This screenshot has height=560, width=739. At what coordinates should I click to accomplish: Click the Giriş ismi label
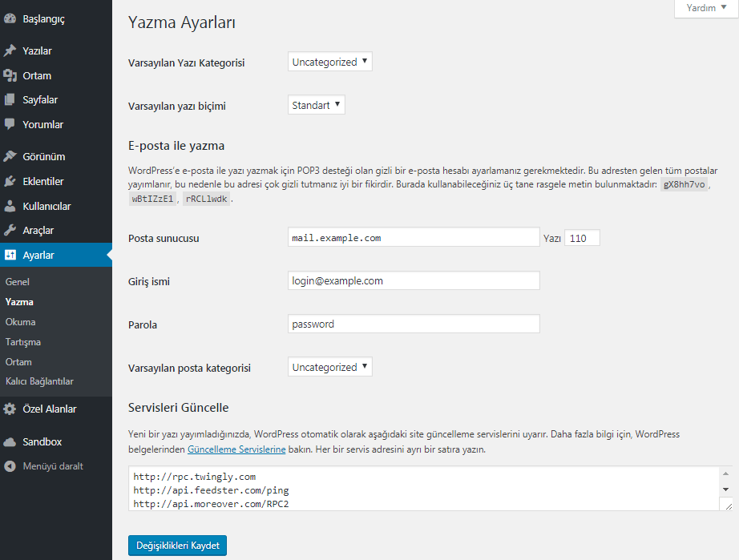149,282
